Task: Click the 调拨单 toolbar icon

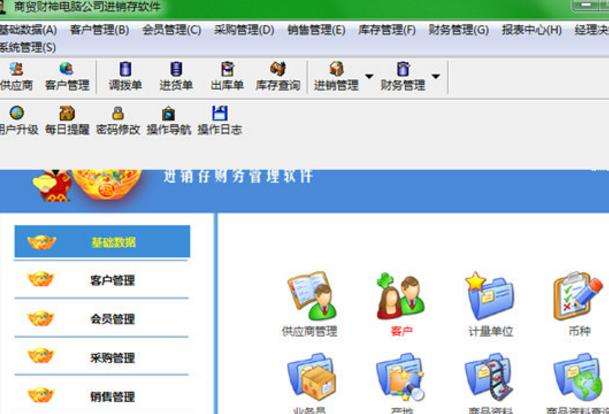Action: 125,77
